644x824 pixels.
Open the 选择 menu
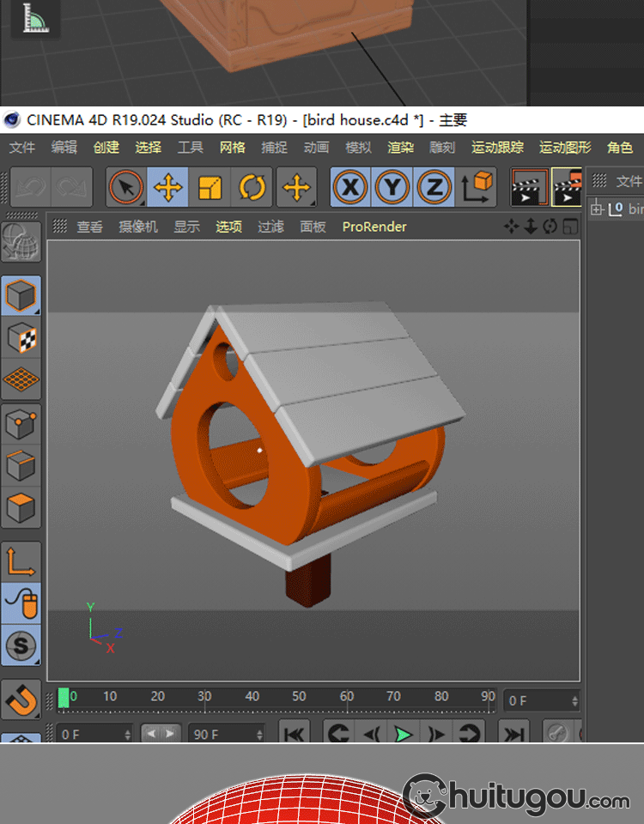pos(149,148)
